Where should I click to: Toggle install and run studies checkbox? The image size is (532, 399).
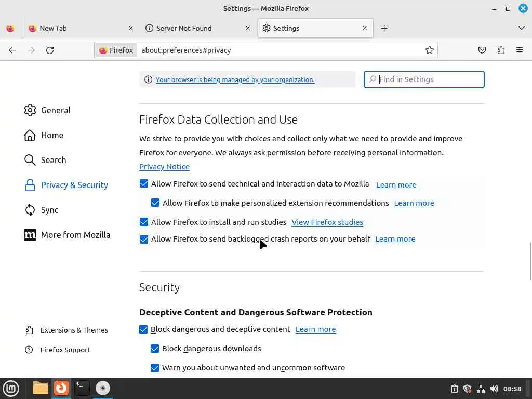(x=144, y=222)
